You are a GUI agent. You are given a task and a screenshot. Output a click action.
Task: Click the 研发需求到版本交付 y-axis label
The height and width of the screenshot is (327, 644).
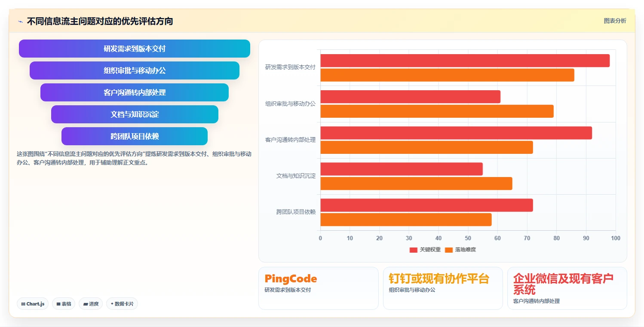[x=290, y=67]
